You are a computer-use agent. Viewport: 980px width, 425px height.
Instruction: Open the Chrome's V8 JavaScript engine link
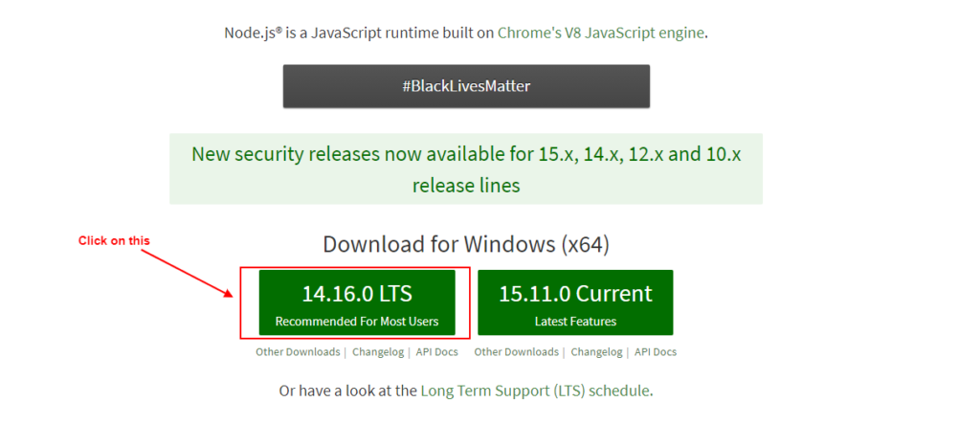pos(601,33)
